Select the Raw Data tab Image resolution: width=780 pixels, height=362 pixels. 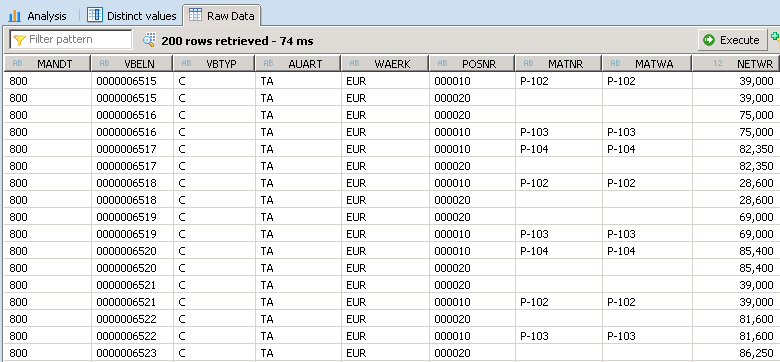[x=222, y=16]
